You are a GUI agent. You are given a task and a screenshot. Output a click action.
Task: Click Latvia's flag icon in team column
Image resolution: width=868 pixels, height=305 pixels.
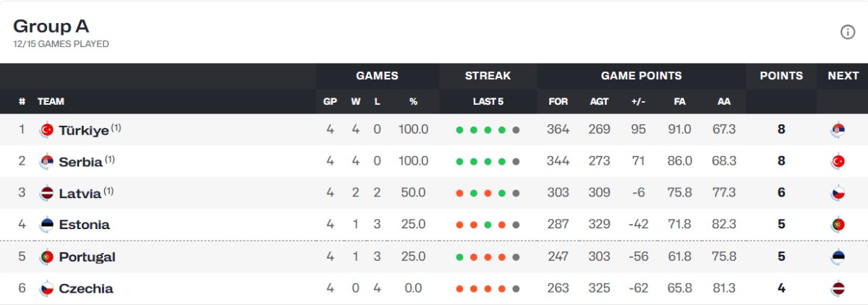tap(46, 193)
